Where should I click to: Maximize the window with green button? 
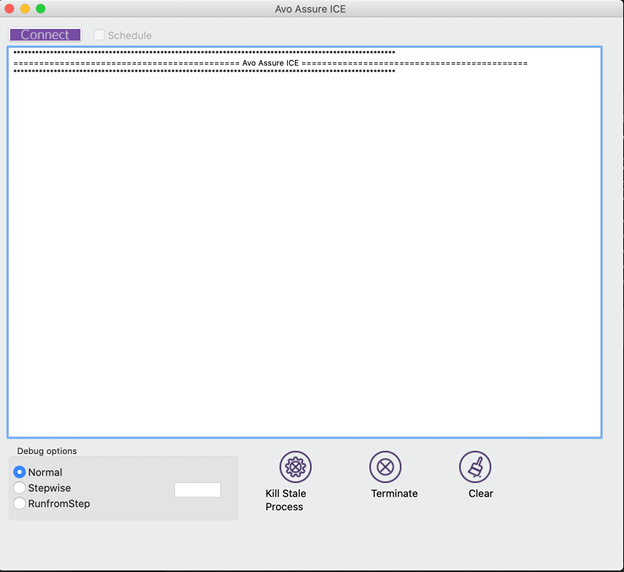41,8
